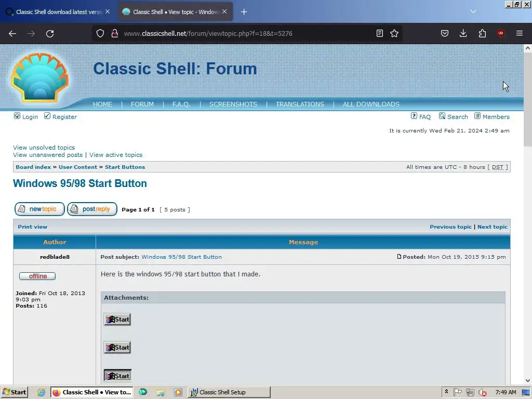Open the Windows Start menu on taskbar
This screenshot has height=399, width=532.
(x=14, y=392)
